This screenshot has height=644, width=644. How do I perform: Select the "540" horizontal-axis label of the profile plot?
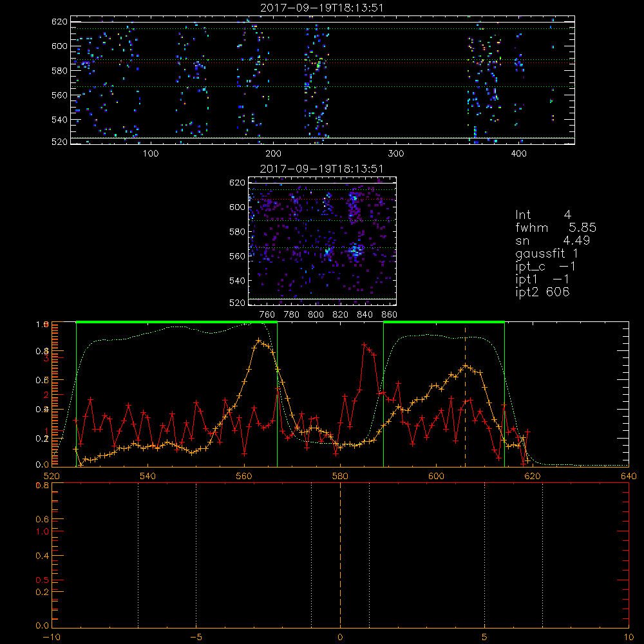click(x=148, y=476)
